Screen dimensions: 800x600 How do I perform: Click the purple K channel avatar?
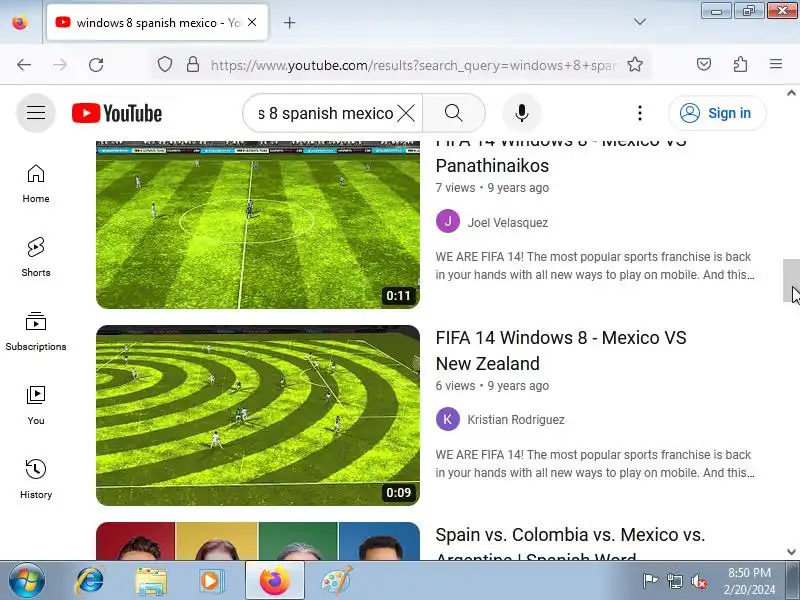coord(447,419)
